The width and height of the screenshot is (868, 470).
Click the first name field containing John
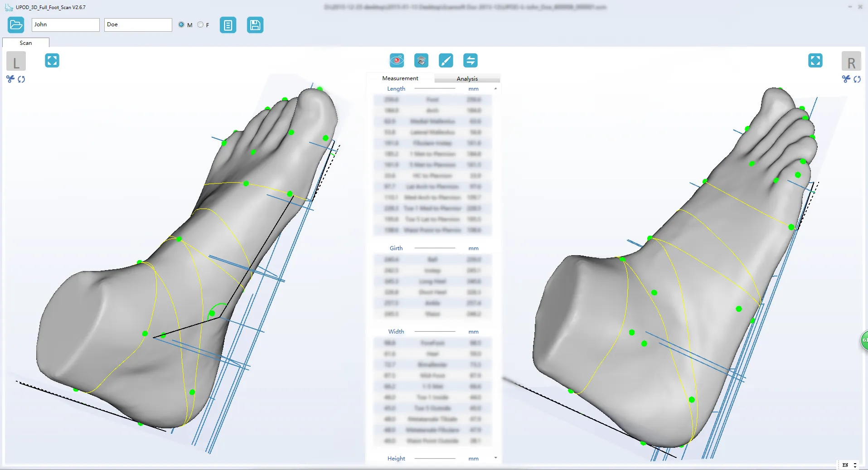[65, 24]
